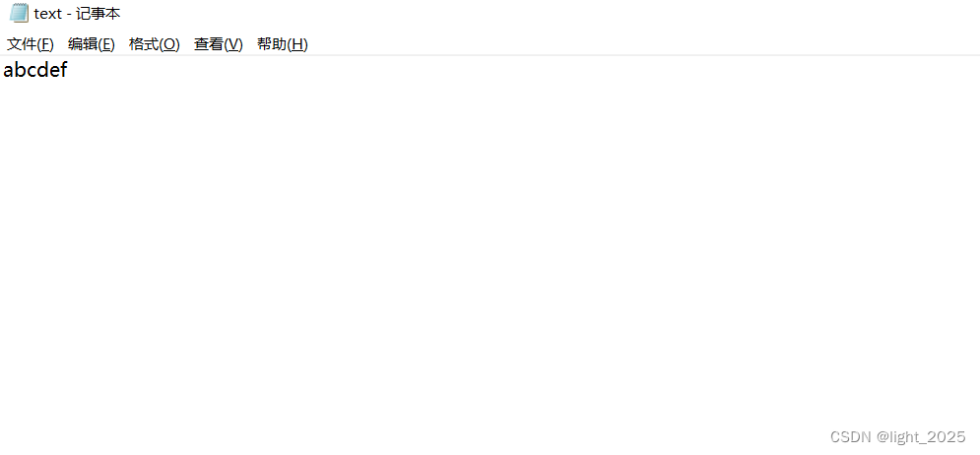Open the 编辑(E) menu

pyautogui.click(x=92, y=44)
